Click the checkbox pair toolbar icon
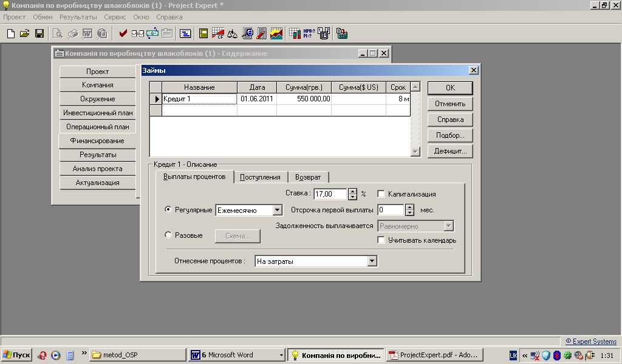622x364 pixels. click(138, 33)
